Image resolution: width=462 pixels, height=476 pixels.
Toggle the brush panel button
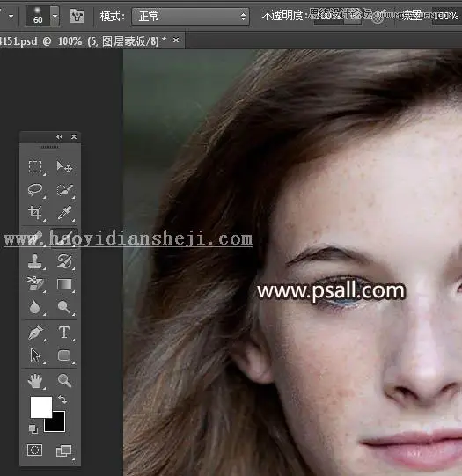(77, 16)
